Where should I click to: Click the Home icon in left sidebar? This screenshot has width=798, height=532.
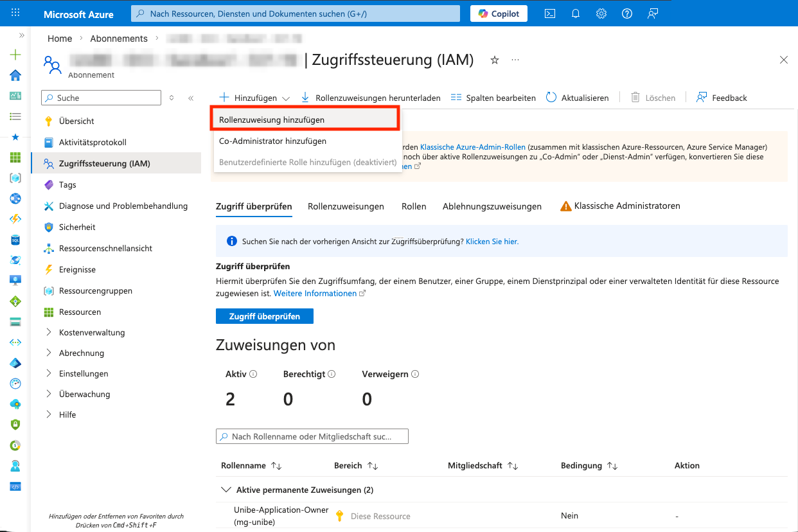[x=15, y=75]
